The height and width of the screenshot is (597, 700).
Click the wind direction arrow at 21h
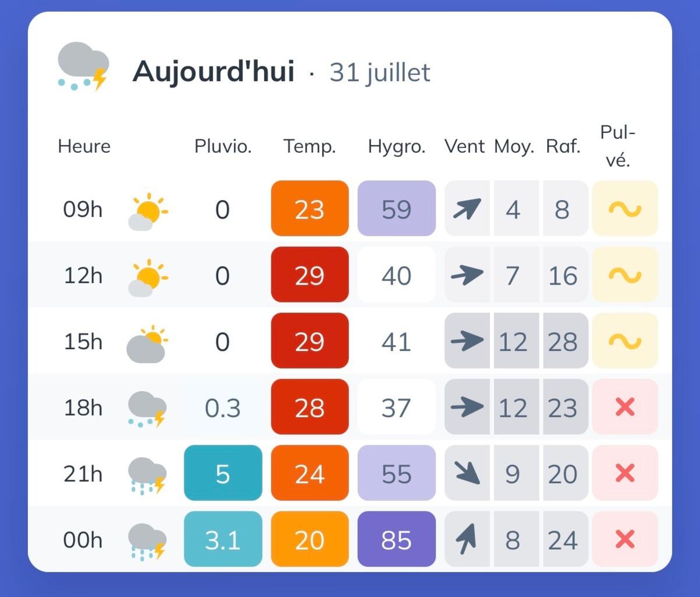(x=467, y=473)
